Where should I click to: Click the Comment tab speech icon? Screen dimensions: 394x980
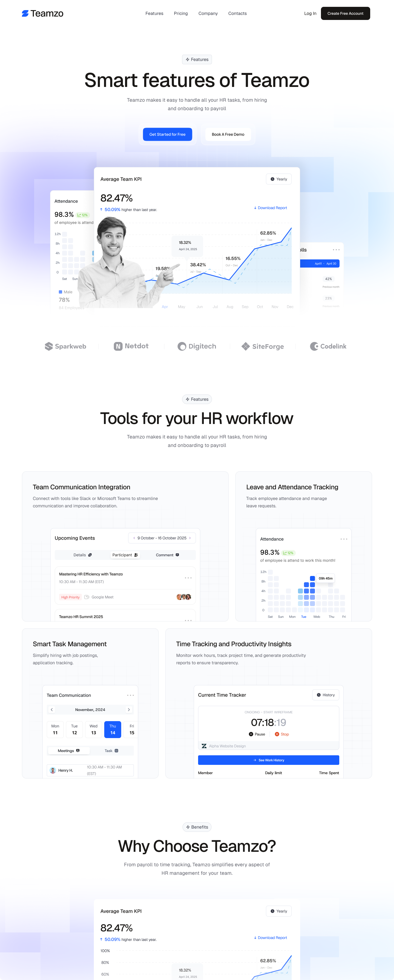[177, 555]
